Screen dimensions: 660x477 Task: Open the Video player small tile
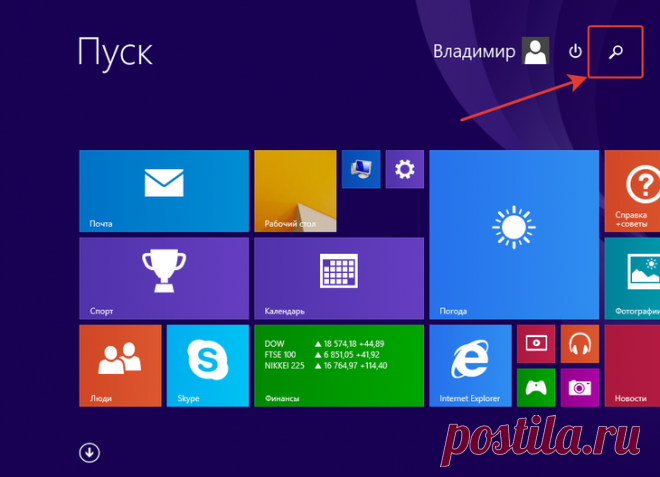pos(536,344)
